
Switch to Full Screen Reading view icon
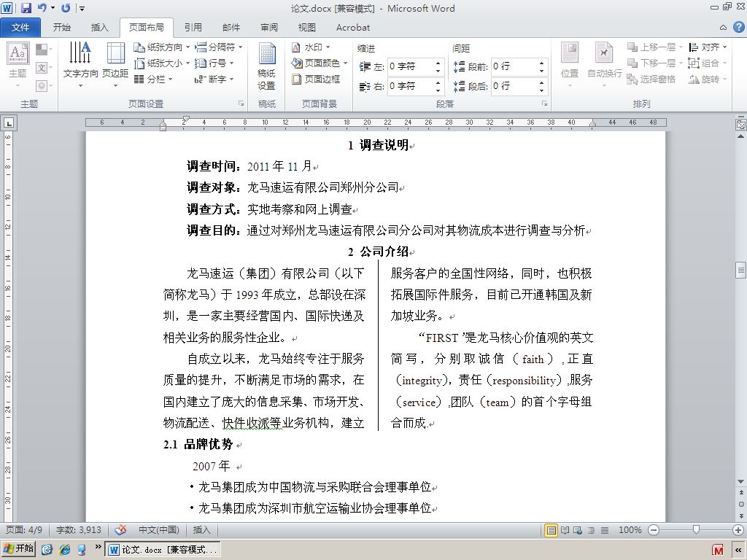point(565,530)
